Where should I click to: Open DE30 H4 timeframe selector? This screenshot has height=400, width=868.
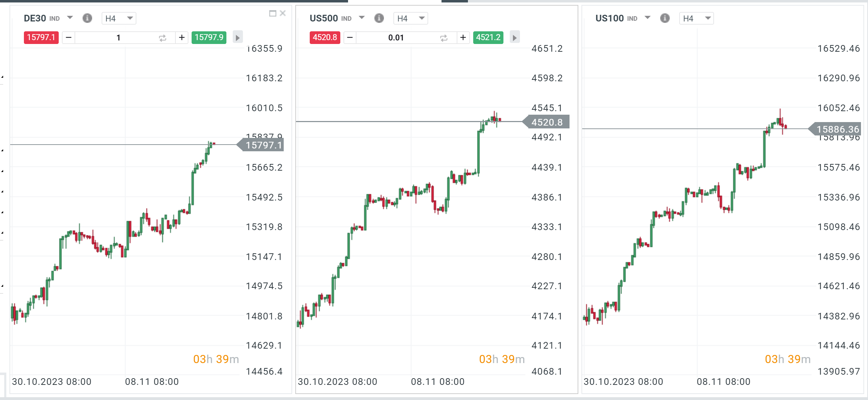(x=119, y=18)
